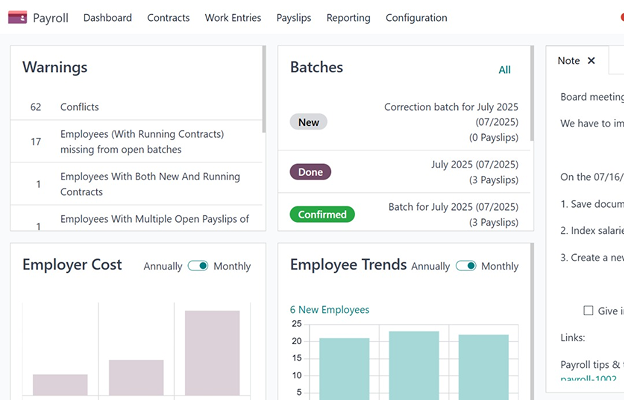Screen dimensions: 624x400
Task: Close the Note tab with X
Action: tap(591, 61)
